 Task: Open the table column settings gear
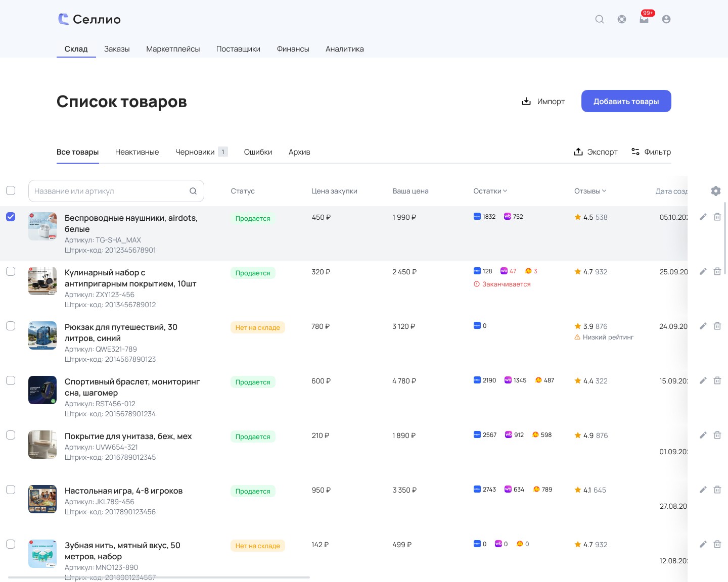tap(716, 191)
